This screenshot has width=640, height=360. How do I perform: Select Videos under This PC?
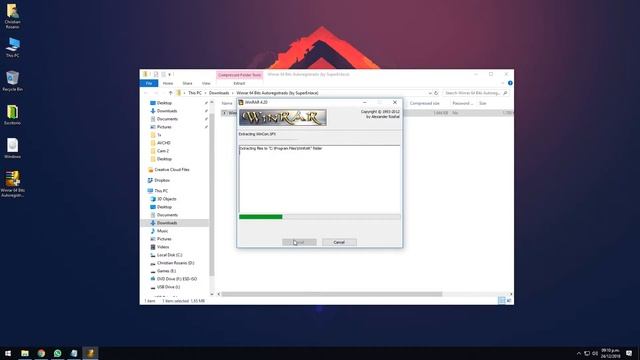coord(163,247)
